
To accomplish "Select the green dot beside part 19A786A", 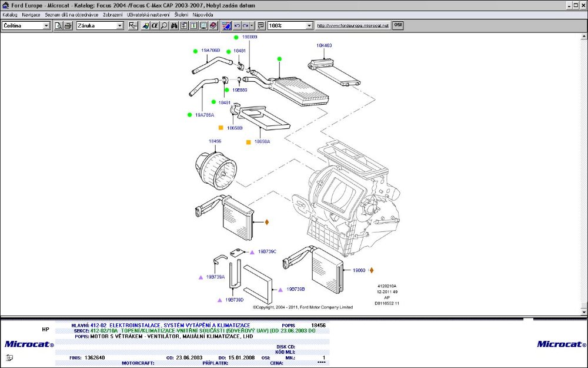I will click(x=190, y=114).
